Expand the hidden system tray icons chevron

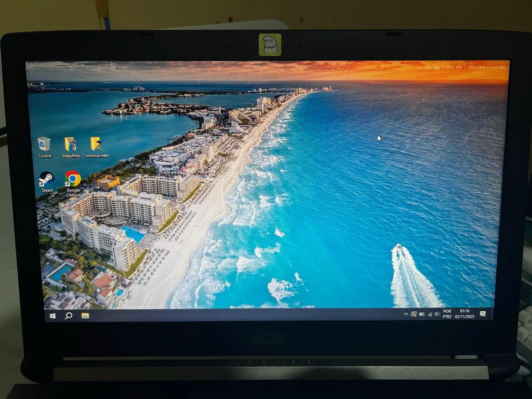point(406,313)
